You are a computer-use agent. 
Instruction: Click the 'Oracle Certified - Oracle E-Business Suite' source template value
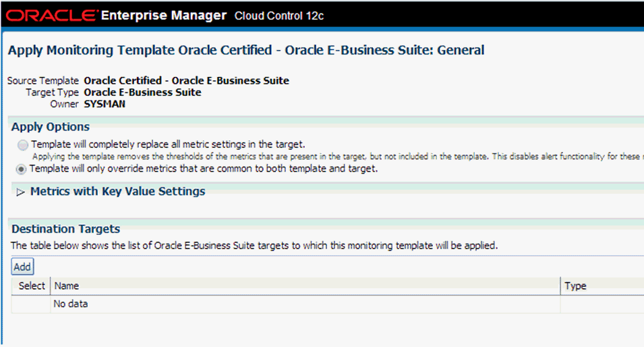point(187,80)
